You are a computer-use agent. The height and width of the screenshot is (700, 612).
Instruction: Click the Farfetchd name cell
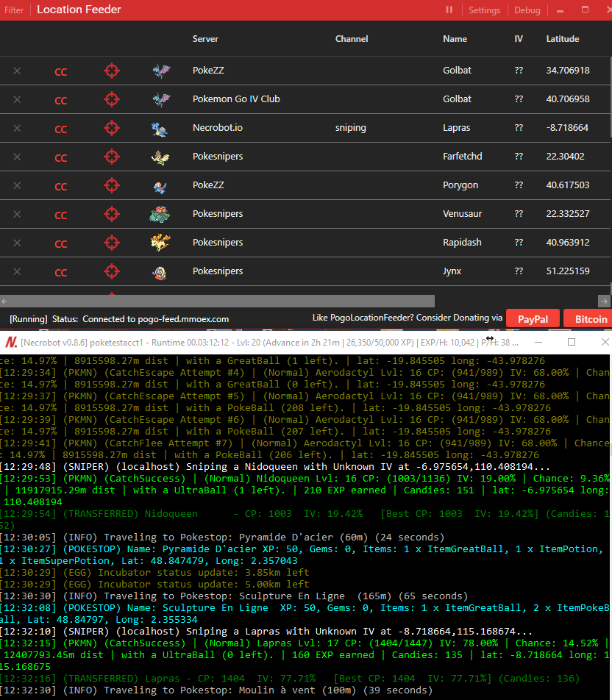pos(463,157)
